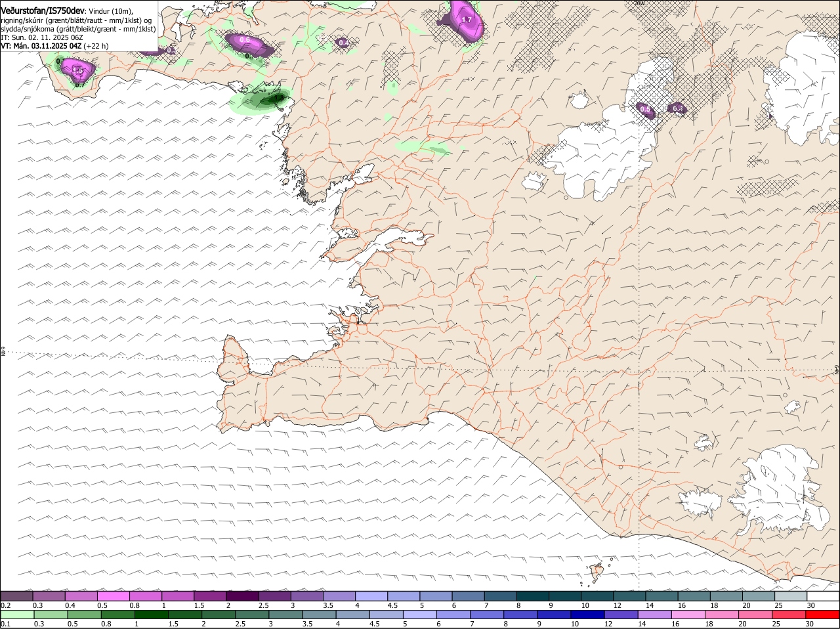The width and height of the screenshot is (840, 629).
Task: Select lower legend pink swatch starting at 18
Action: 723,615
